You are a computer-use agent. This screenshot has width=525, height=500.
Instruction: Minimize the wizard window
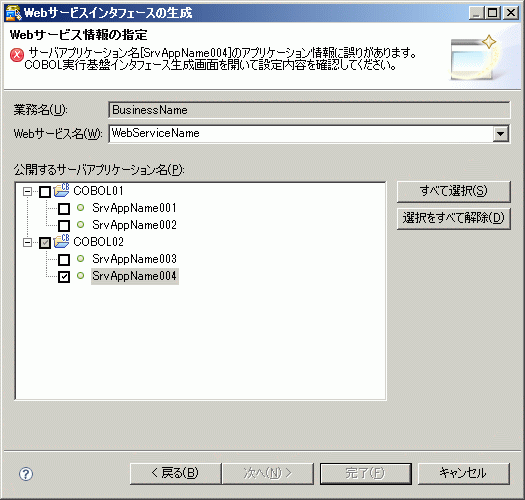(477, 13)
